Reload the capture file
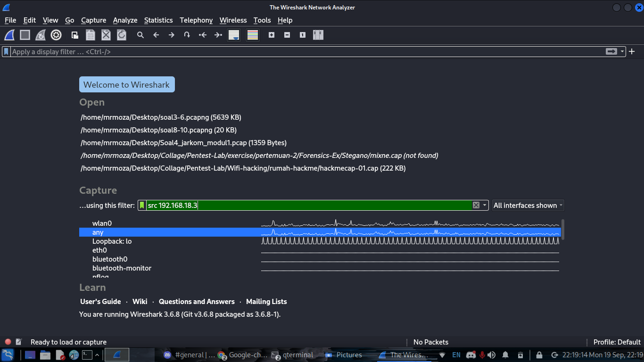 pos(121,35)
